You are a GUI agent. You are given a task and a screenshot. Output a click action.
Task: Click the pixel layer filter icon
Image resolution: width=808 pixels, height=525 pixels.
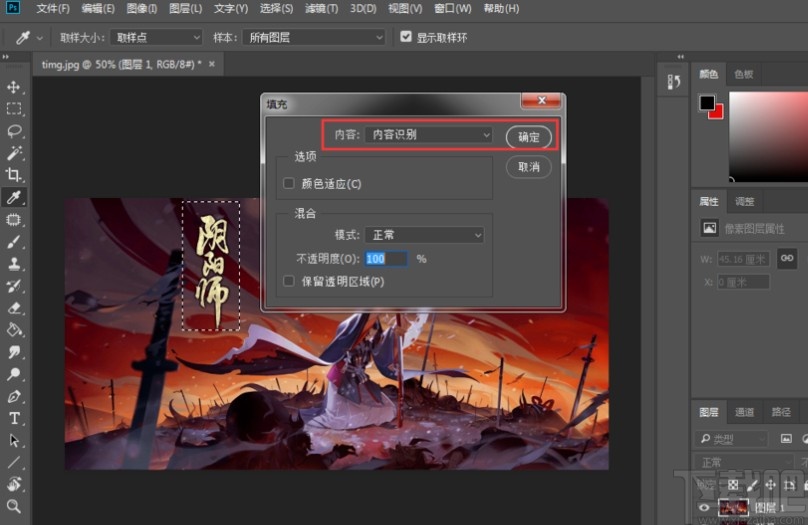[x=786, y=438]
